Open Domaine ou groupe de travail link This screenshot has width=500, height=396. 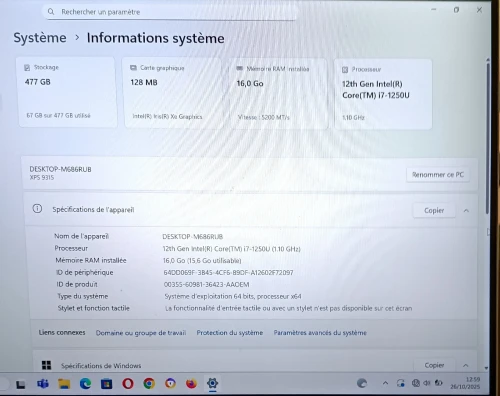pyautogui.click(x=141, y=333)
